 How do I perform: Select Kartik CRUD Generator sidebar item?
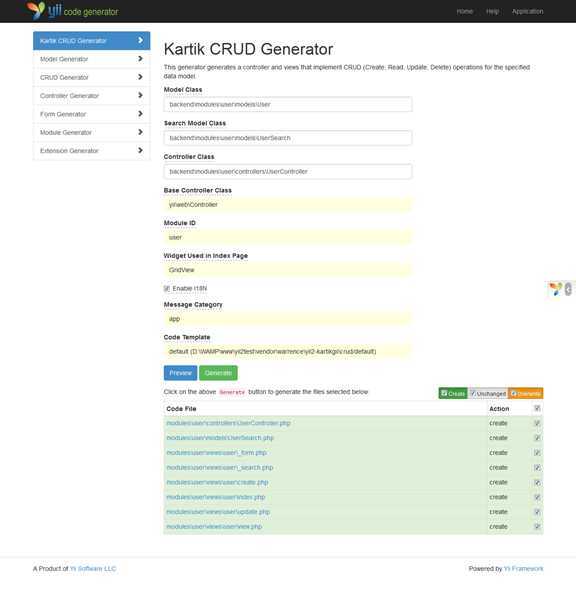(92, 41)
